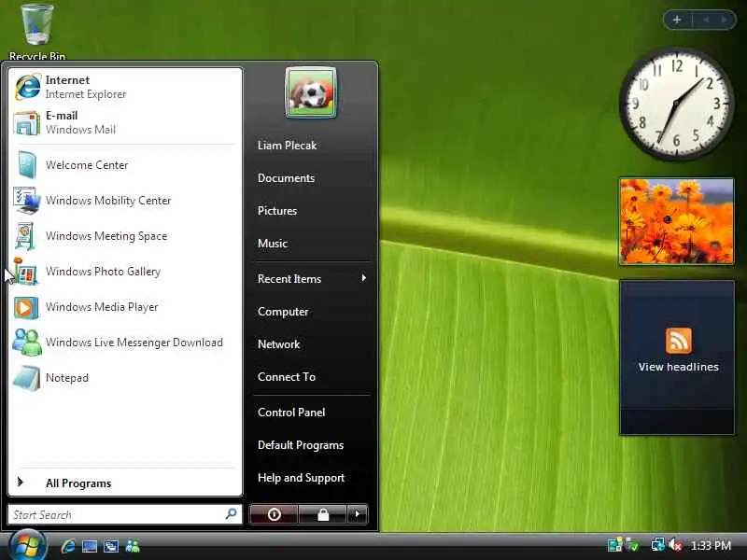Click dual-monitor network tray icon
Screen dimensions: 747x560
pyautogui.click(x=658, y=545)
